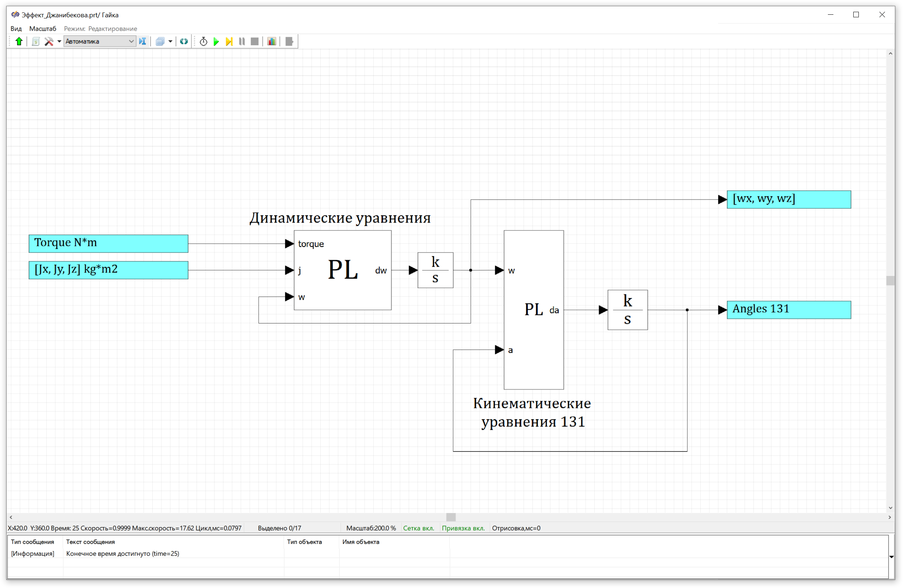Click the horizontal scrollbar thumb

click(x=451, y=517)
